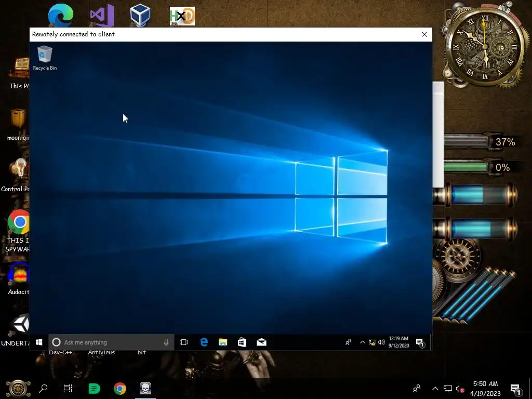The height and width of the screenshot is (399, 532).
Task: Open the remote Action Center
Action: [x=420, y=343]
